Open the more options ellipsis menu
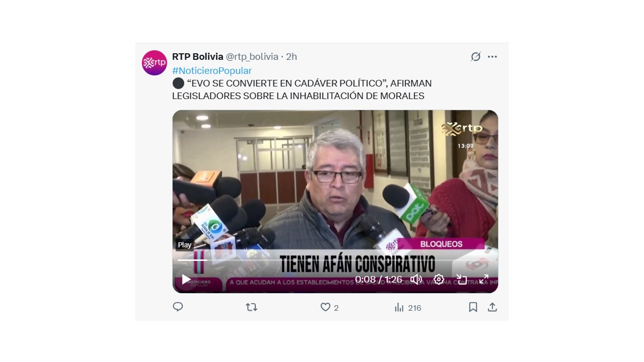Screen dimensions: 644x362 (493, 57)
